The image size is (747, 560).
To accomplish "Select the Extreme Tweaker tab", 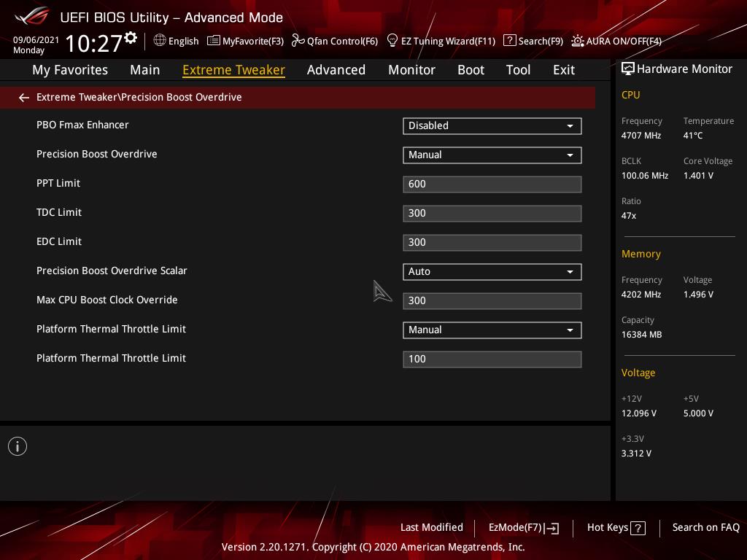I will click(x=234, y=70).
